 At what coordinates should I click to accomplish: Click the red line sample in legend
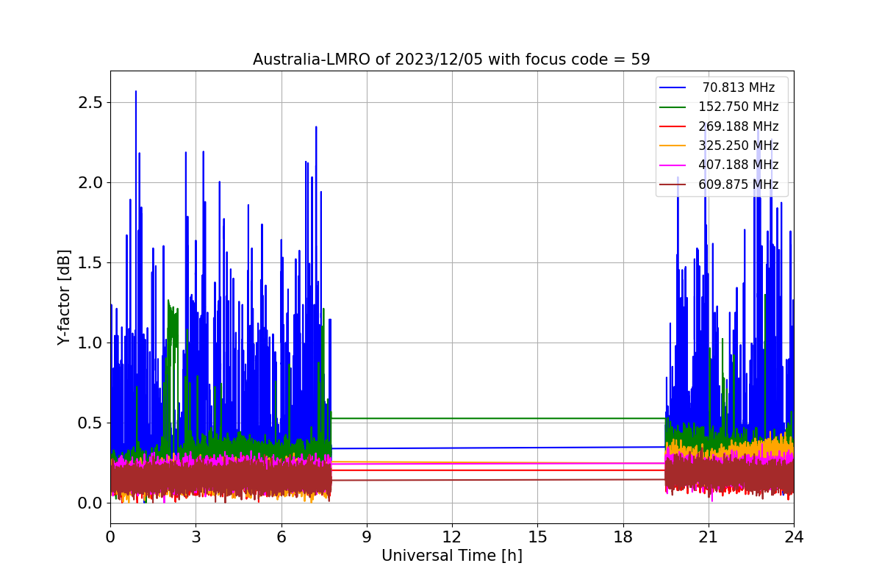pyautogui.click(x=673, y=126)
